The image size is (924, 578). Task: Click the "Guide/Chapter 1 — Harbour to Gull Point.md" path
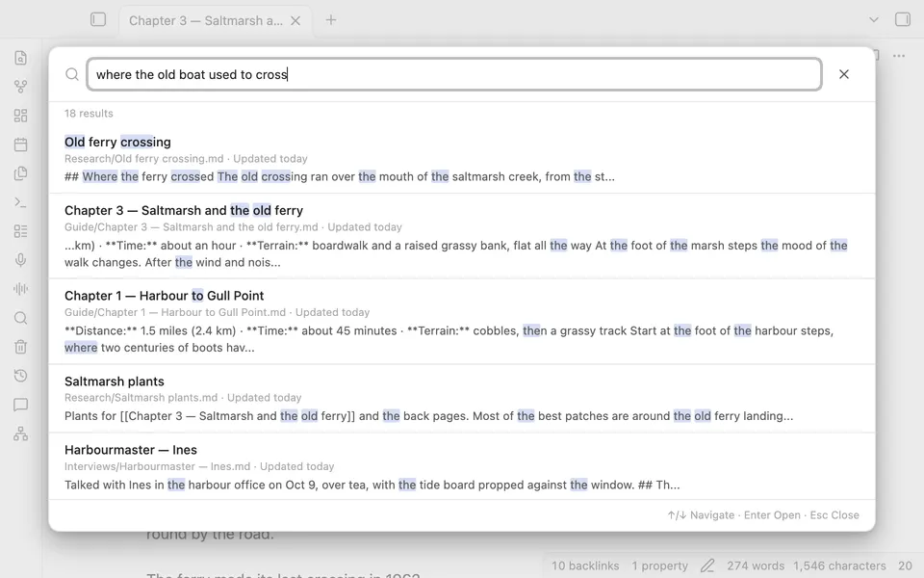click(x=175, y=312)
